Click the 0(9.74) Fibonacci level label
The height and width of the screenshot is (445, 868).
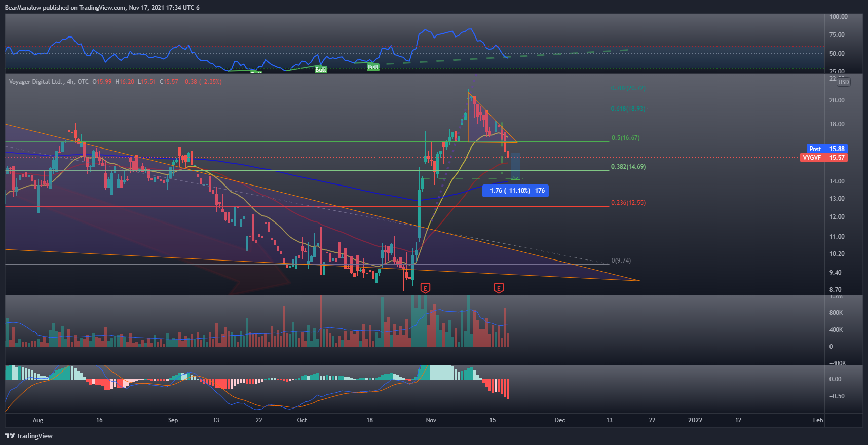(621, 261)
